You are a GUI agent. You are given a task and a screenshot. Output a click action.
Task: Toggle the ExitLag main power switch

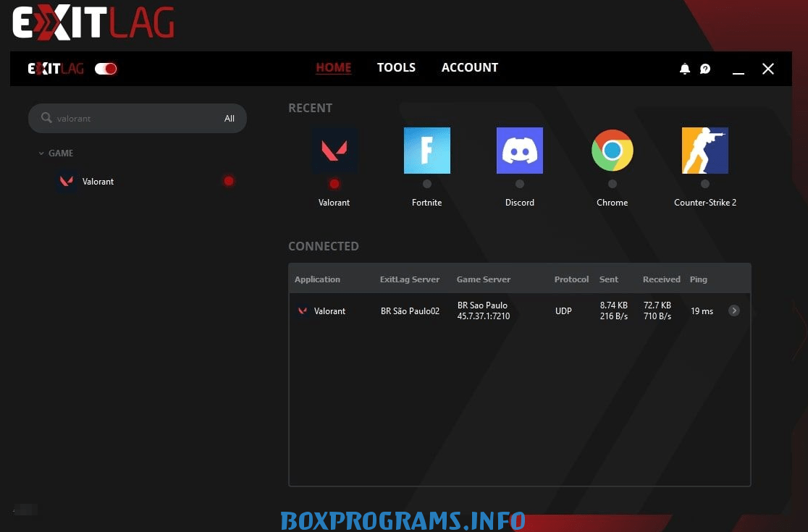point(106,69)
